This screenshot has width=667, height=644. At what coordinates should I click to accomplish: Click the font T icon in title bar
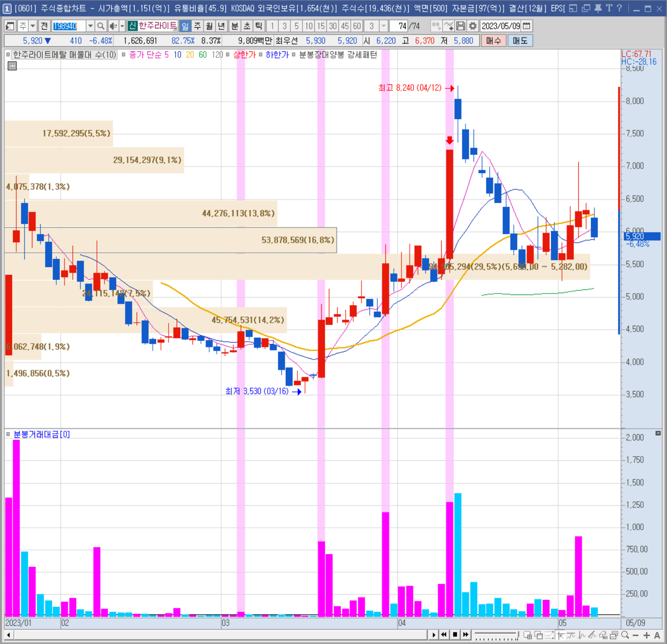pos(609,8)
